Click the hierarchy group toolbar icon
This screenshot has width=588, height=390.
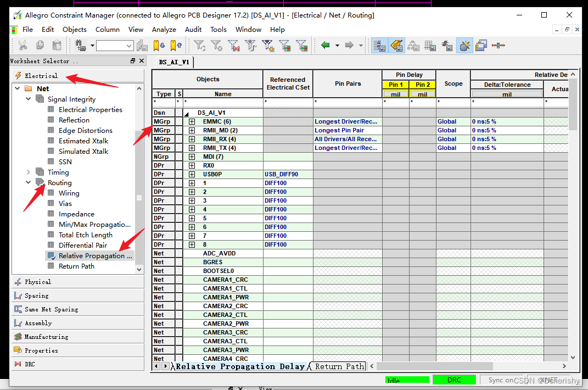pyautogui.click(x=413, y=46)
